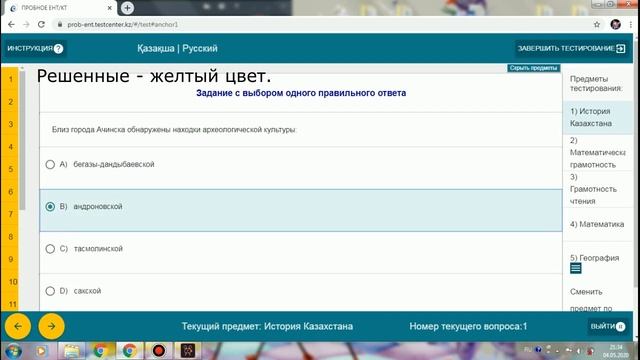This screenshot has width=640, height=360.
Task: Go to question 10 in sidebar
Action: [12, 282]
